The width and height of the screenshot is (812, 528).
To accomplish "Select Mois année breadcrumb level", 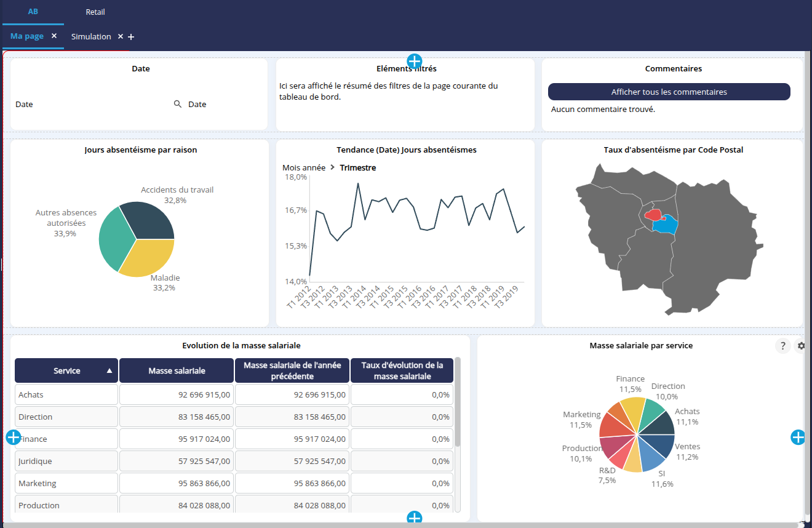I will [x=304, y=167].
